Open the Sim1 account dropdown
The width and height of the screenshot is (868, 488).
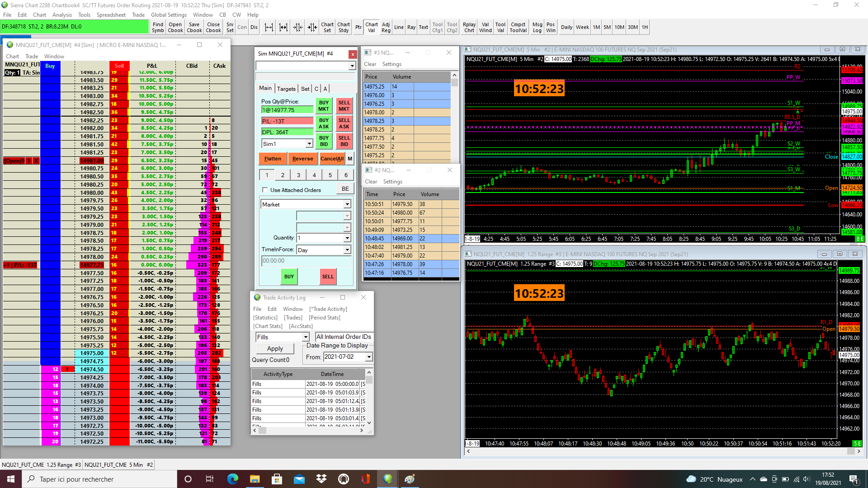click(x=309, y=144)
